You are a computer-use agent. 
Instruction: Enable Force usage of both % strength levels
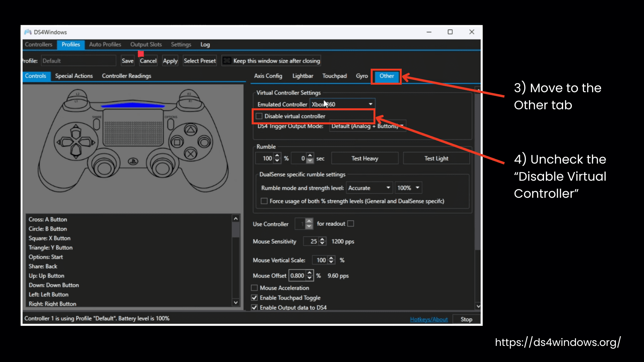click(x=264, y=201)
